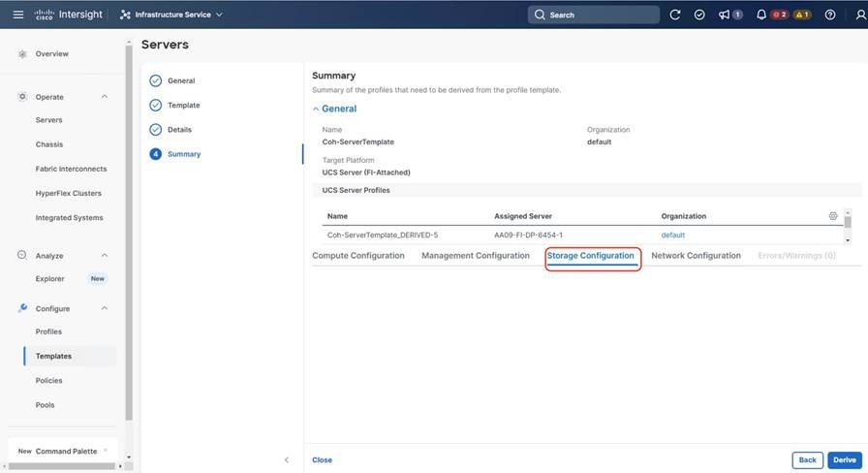
Task: Open Explorer under Analyze
Action: (49, 278)
